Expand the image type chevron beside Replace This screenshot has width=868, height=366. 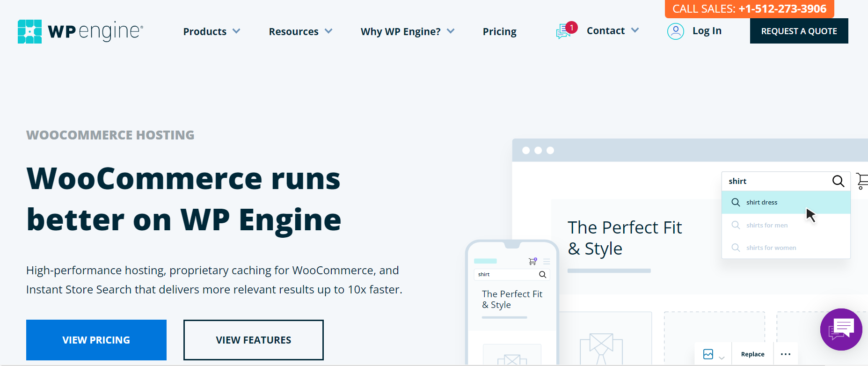point(722,358)
